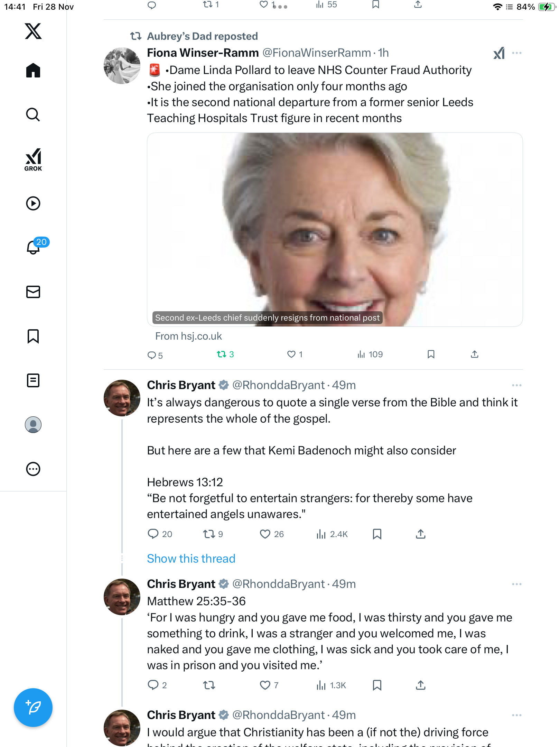Open the search magnifier in sidebar
560x747 pixels.
click(x=33, y=115)
